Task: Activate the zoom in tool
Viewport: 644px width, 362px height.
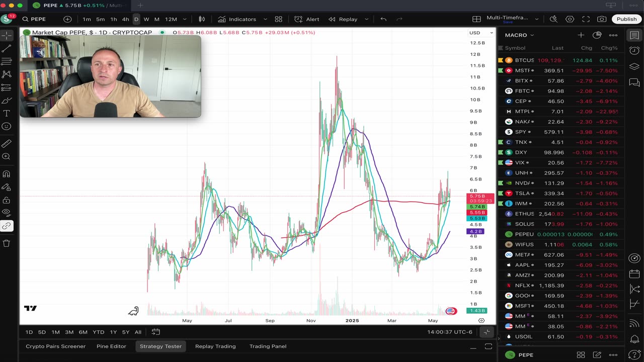Action: coord(7,157)
